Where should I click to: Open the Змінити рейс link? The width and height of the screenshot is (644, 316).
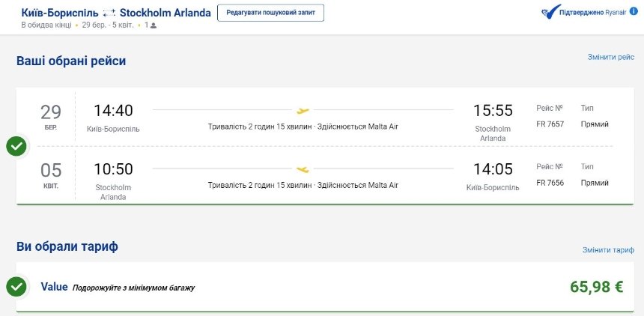(x=611, y=57)
